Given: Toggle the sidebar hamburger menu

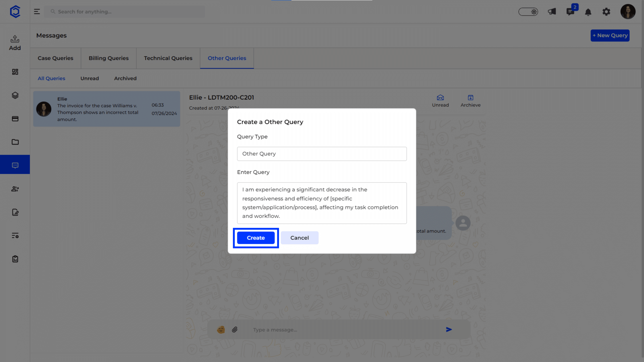Looking at the screenshot, I should pyautogui.click(x=37, y=11).
